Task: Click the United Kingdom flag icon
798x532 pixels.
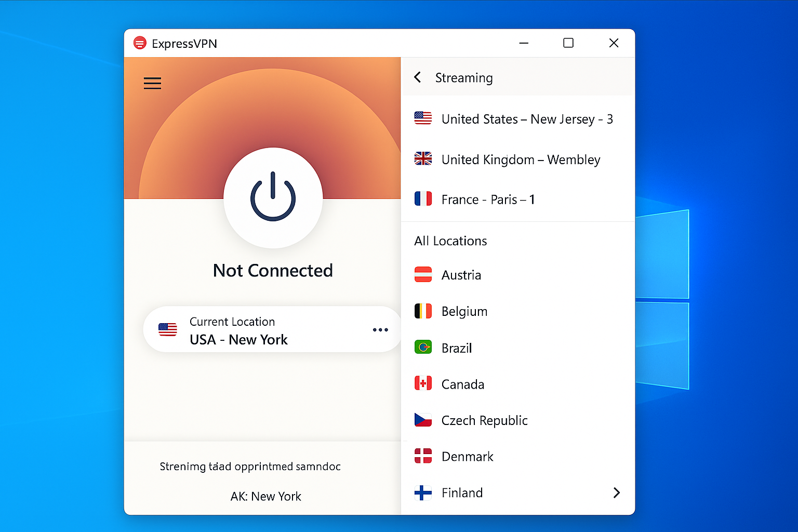Action: point(423,158)
